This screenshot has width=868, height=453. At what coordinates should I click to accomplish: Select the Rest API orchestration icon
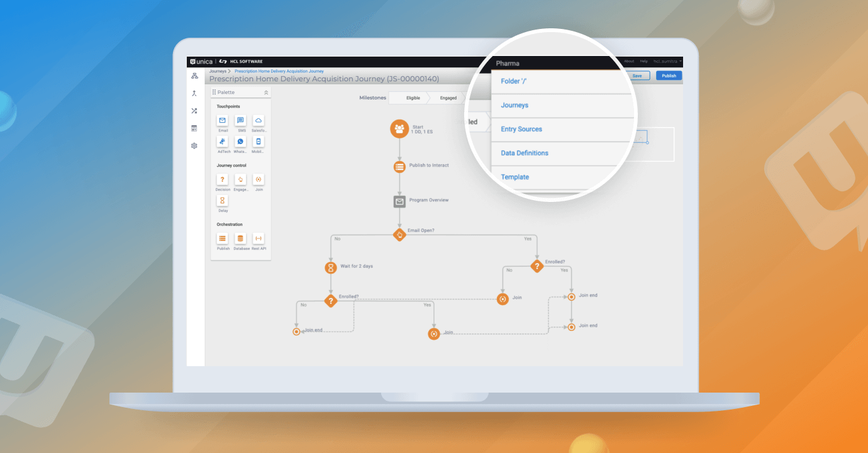click(259, 238)
